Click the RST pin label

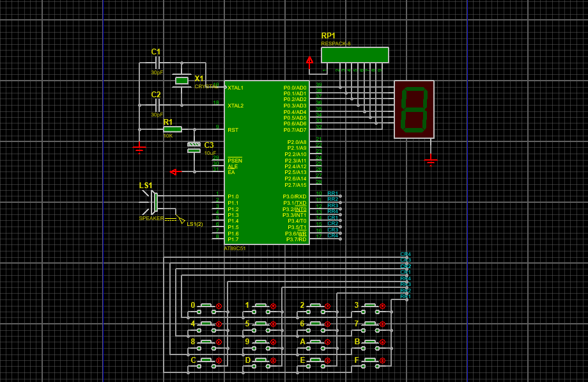233,130
